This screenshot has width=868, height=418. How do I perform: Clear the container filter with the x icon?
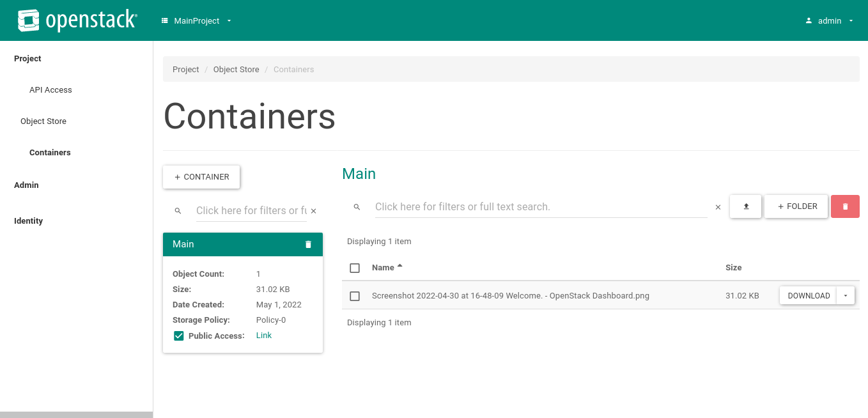coord(313,211)
